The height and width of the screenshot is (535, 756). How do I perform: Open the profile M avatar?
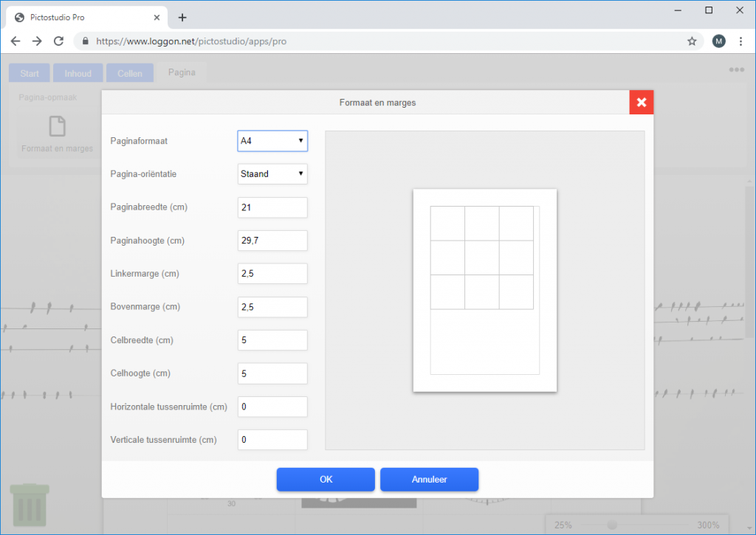[718, 41]
